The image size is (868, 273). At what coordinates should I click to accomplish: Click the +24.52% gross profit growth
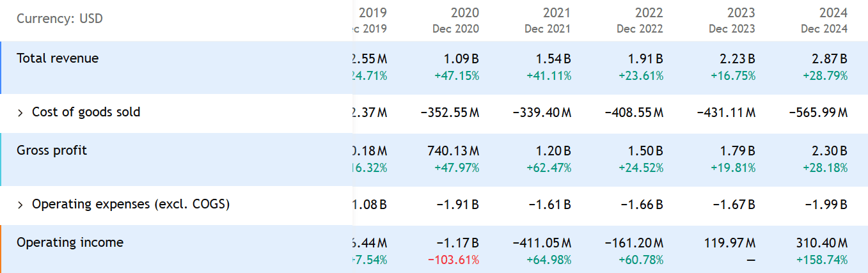tap(640, 168)
